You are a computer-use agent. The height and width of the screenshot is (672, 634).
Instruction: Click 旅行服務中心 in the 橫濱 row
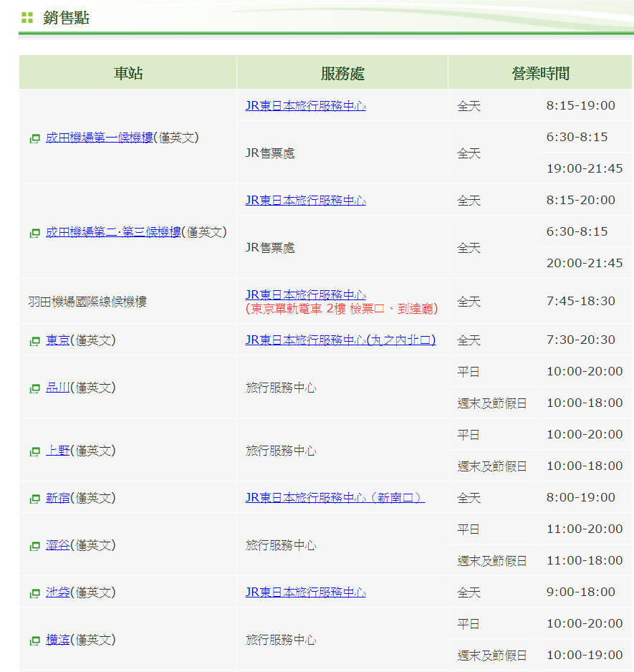(x=281, y=640)
